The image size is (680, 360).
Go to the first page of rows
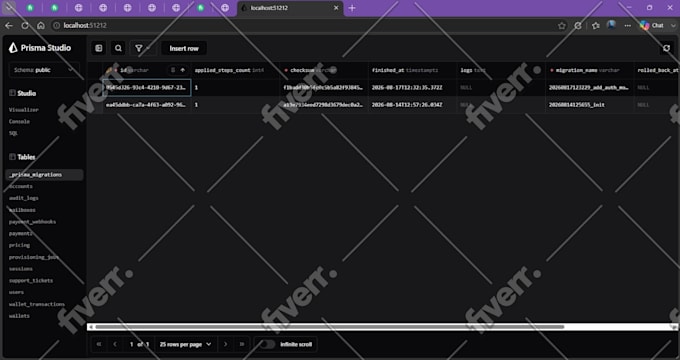coord(99,344)
